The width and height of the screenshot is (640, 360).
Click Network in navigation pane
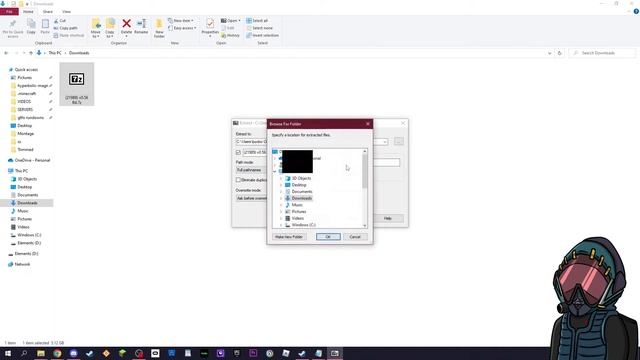[x=19, y=264]
